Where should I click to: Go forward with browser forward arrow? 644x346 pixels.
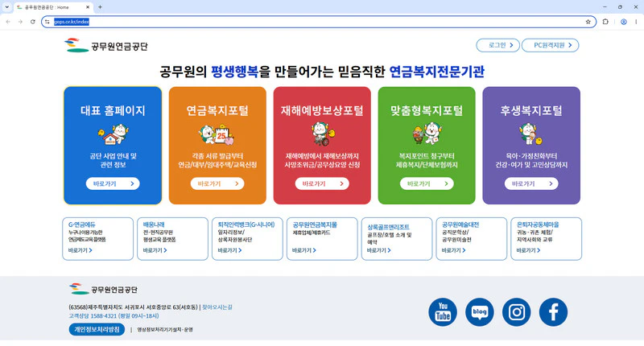(20, 22)
